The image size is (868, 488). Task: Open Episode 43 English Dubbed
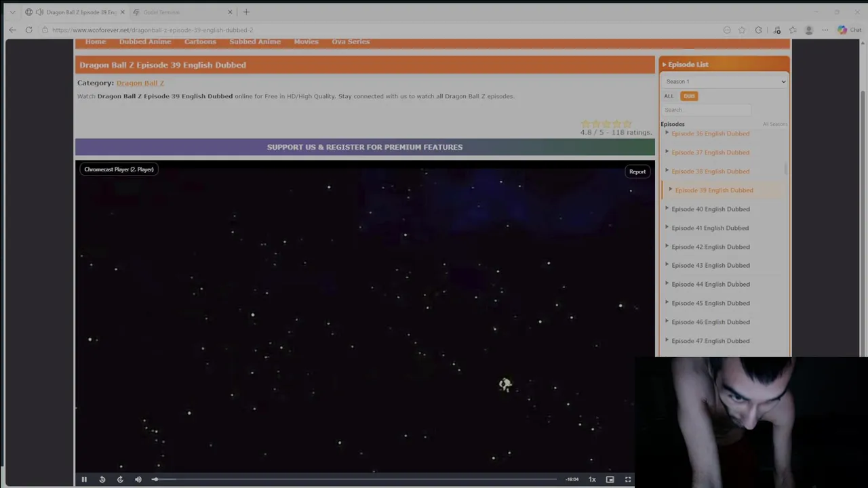[x=710, y=266]
